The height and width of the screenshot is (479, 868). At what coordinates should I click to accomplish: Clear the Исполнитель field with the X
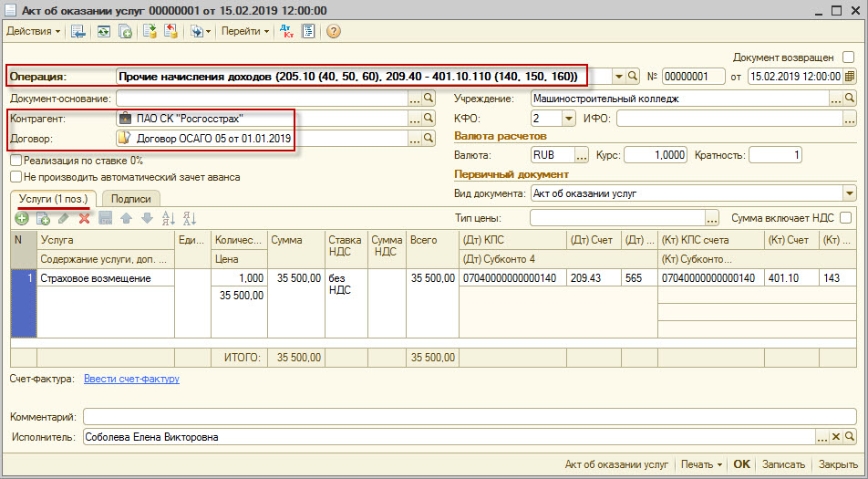(836, 437)
